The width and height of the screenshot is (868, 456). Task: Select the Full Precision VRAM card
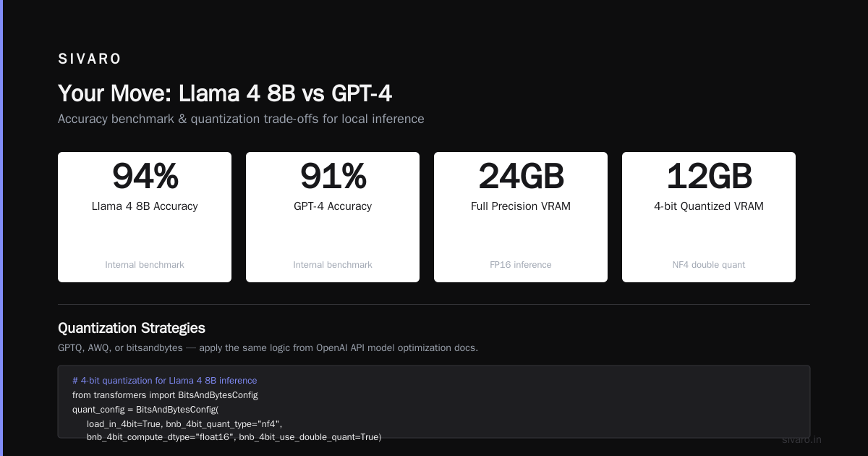521,217
